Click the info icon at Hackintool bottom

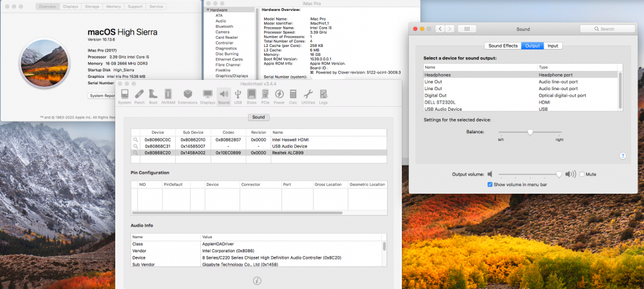pyautogui.click(x=257, y=281)
